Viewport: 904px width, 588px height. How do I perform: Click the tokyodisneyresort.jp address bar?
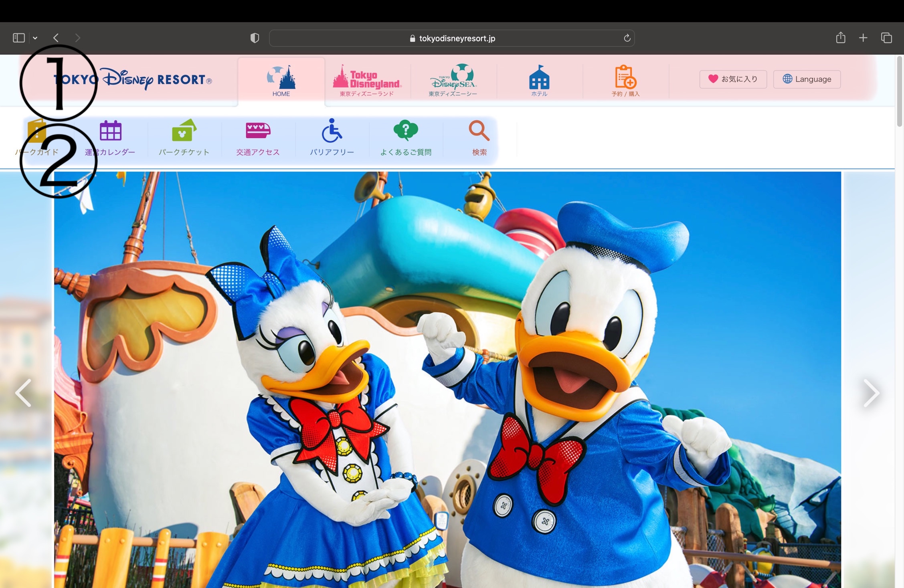[x=452, y=38]
